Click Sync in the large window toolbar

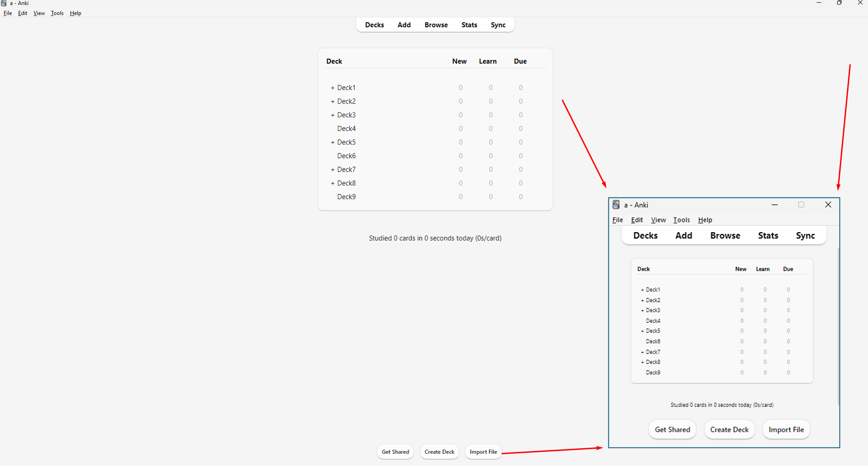coord(498,25)
